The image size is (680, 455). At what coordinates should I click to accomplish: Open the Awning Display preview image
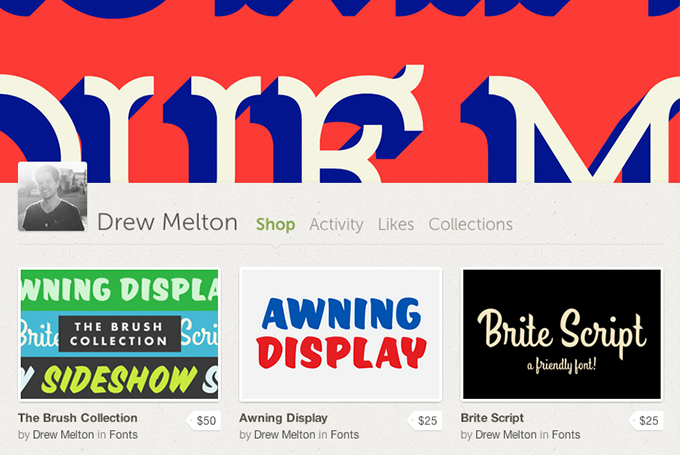click(340, 334)
